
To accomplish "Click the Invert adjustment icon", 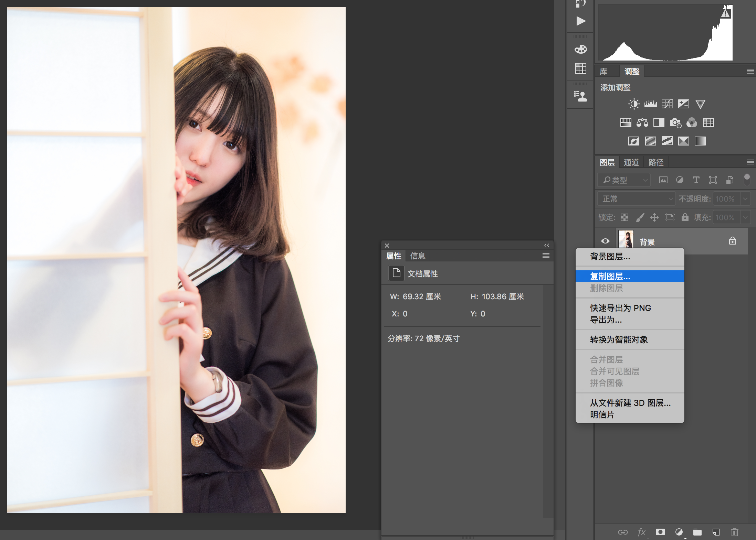I will (x=633, y=141).
